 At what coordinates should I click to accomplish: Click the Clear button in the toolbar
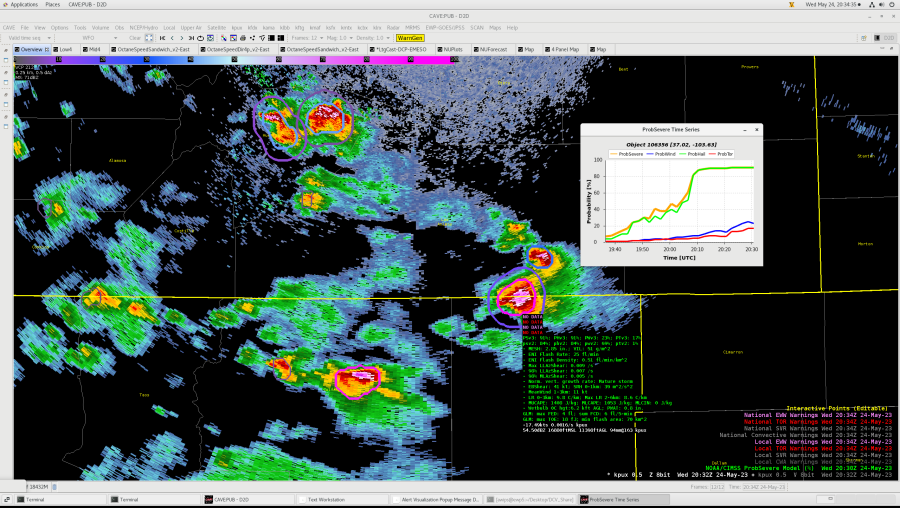click(135, 37)
